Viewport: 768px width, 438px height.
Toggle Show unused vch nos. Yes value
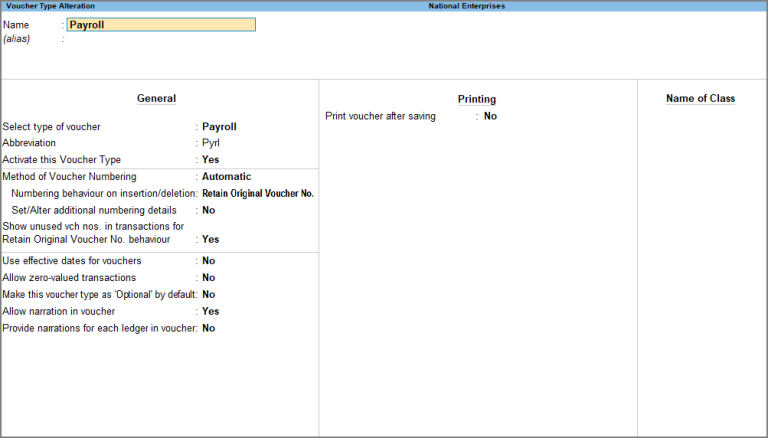point(210,240)
